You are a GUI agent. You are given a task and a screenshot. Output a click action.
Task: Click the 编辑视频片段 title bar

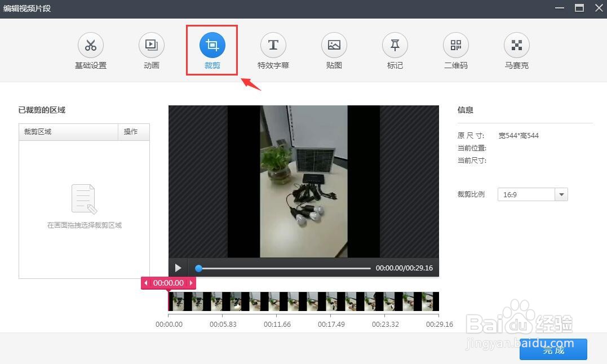pyautogui.click(x=27, y=8)
